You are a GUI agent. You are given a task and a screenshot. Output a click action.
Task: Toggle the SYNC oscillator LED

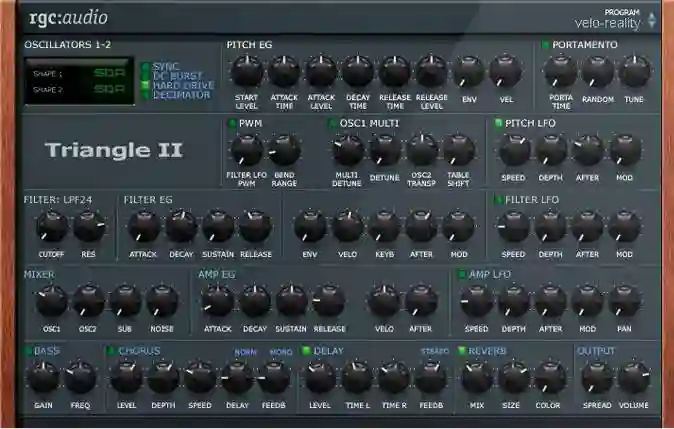(146, 66)
